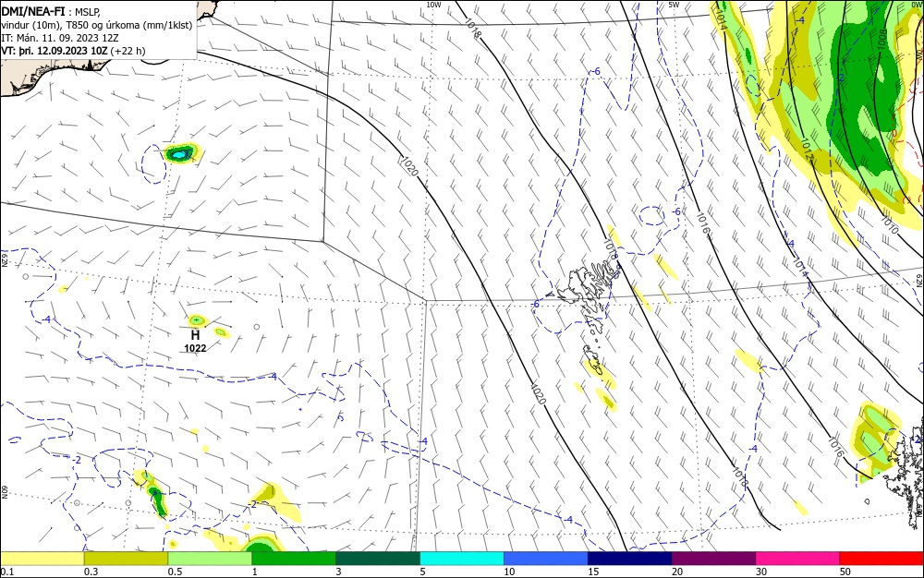
Task: Click the 1010 isobar label
Action: click(890, 225)
